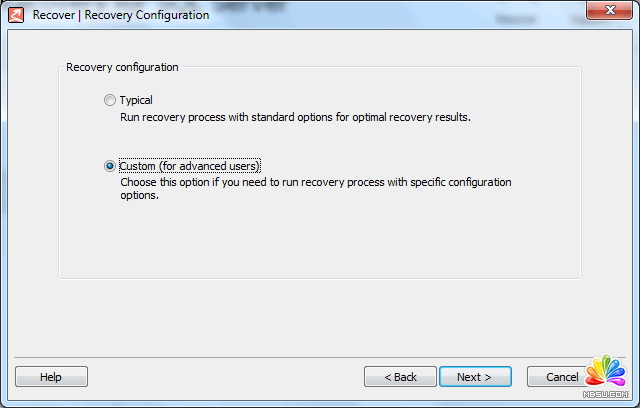
Task: Click the "Recovery configuration" group heading
Action: (122, 68)
